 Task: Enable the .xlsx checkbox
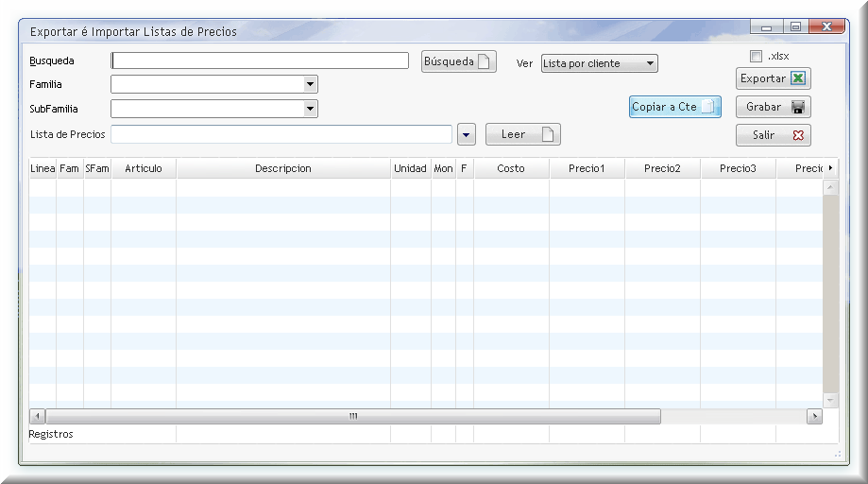coord(756,56)
